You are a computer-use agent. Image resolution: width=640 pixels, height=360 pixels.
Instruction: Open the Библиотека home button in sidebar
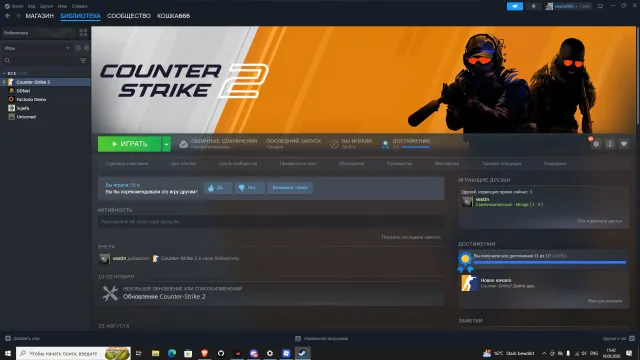pyautogui.click(x=39, y=33)
